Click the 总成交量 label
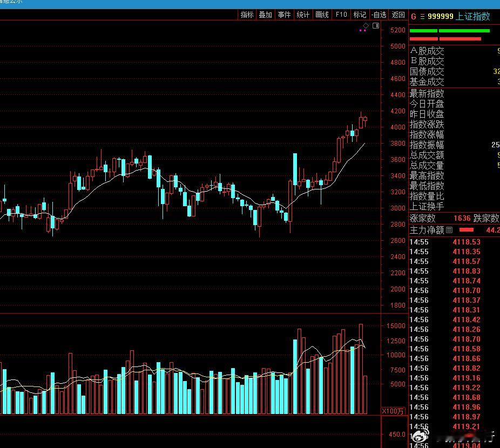The image size is (500, 448). [x=427, y=165]
